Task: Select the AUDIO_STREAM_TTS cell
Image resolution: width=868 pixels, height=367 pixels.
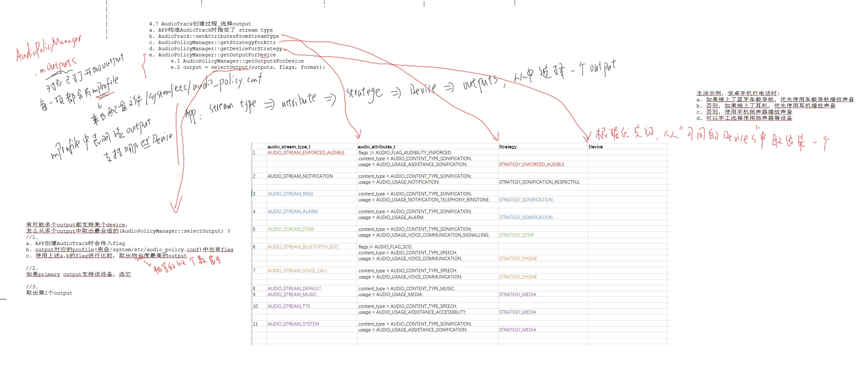Action: click(288, 306)
